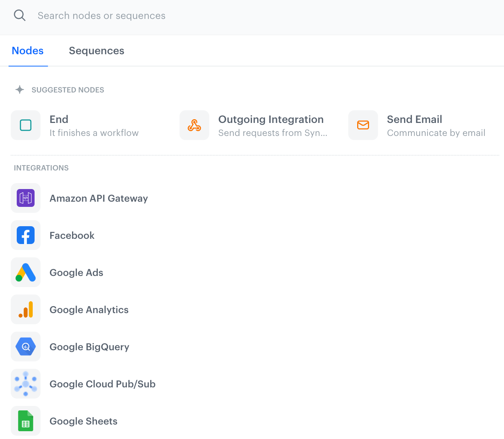Click the INTEGRATIONS section heading
This screenshot has width=504, height=439.
pyautogui.click(x=41, y=168)
